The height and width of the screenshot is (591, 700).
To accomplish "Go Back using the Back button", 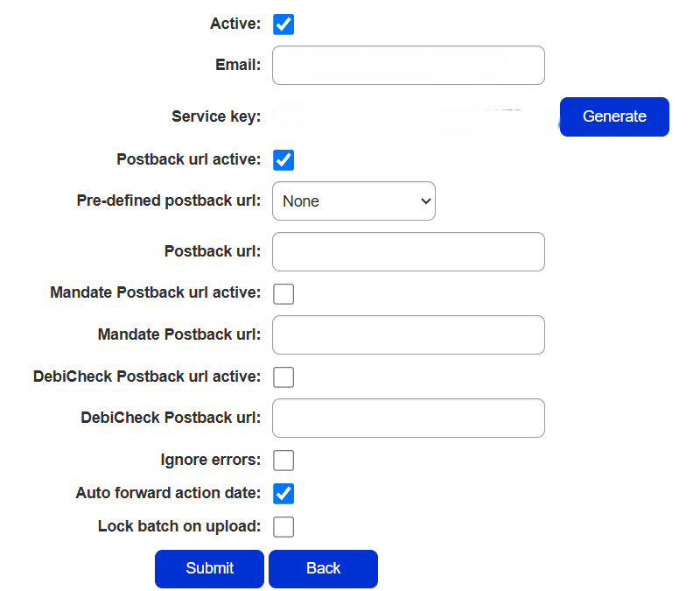I will [323, 569].
